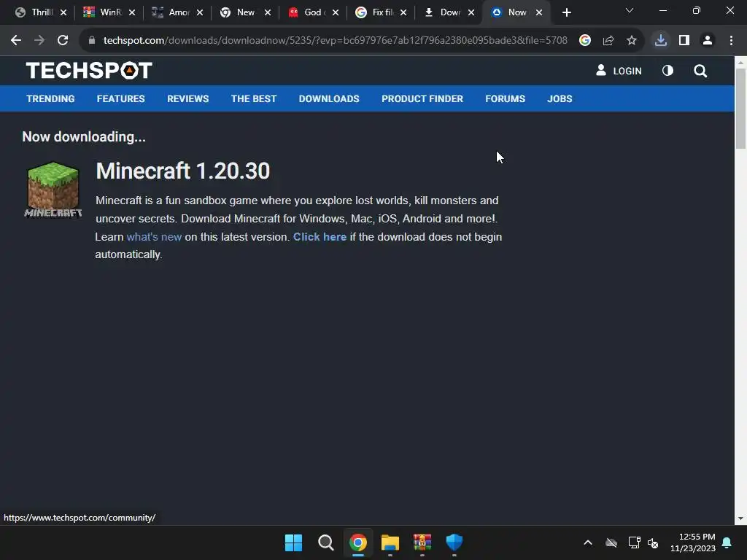Viewport: 747px width, 560px height.
Task: Open Chrome three-dot menu
Action: tap(731, 41)
